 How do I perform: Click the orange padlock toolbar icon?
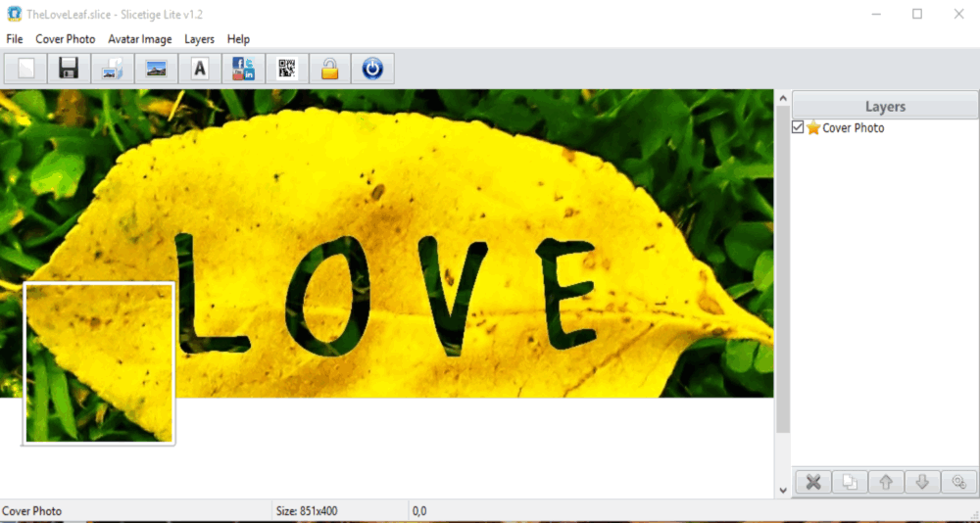point(330,69)
